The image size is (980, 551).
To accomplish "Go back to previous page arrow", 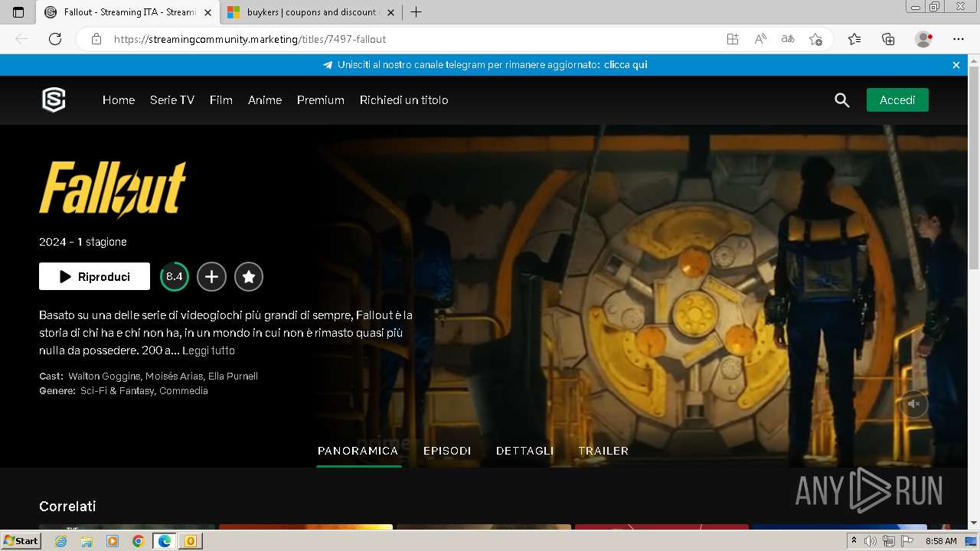I will coord(21,39).
